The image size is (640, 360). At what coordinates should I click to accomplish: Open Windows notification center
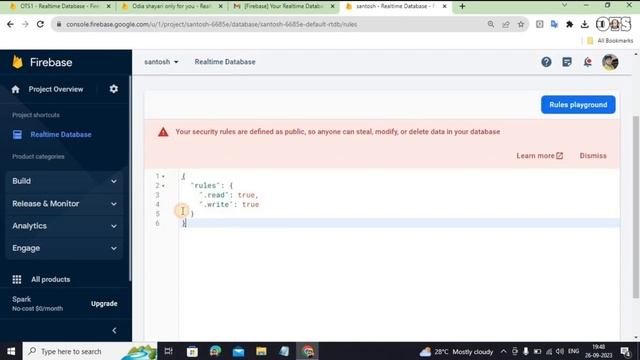(x=625, y=351)
